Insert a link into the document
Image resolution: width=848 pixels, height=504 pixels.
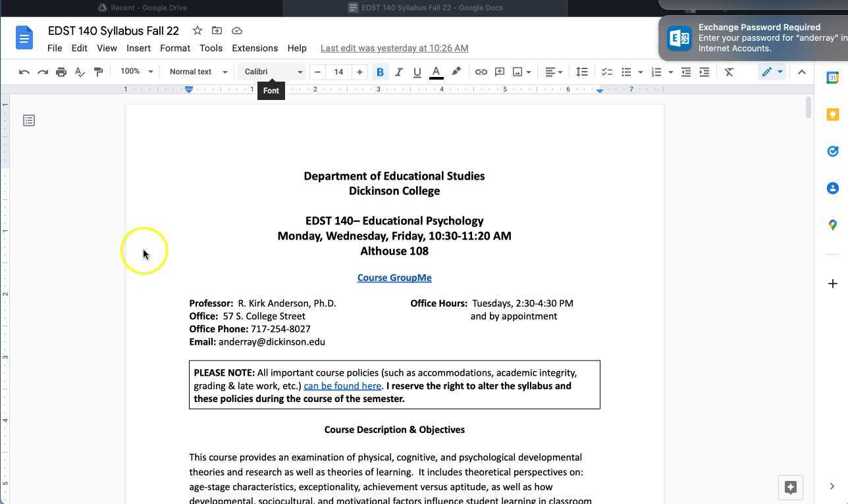tap(481, 72)
